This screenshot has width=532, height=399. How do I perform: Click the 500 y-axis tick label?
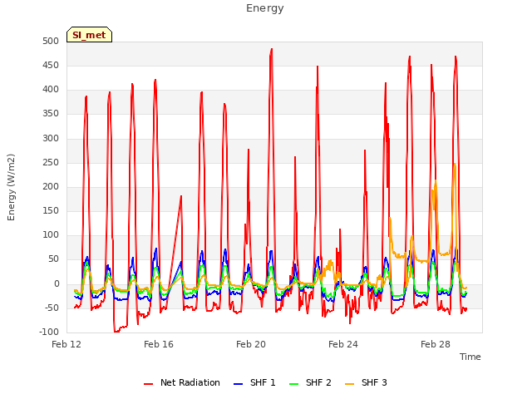pyautogui.click(x=51, y=42)
